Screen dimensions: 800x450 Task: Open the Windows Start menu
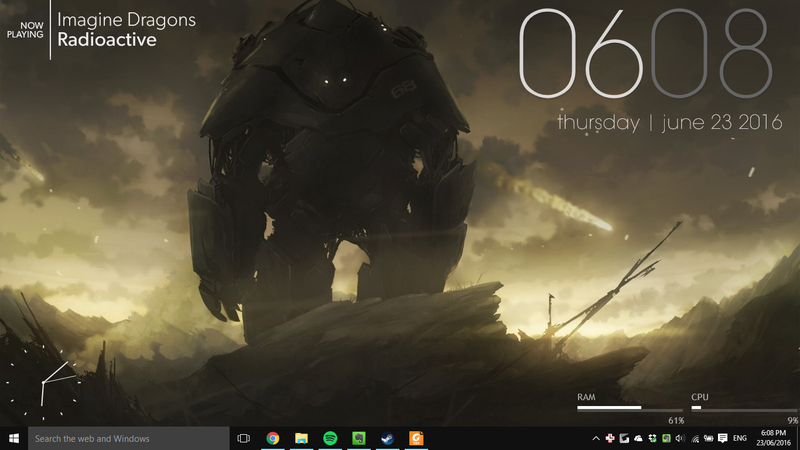click(14, 438)
